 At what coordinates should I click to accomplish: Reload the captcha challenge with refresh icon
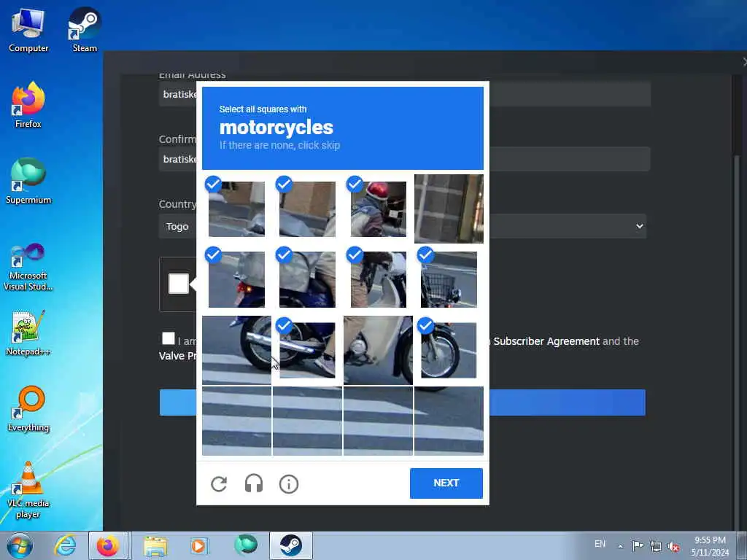(219, 484)
